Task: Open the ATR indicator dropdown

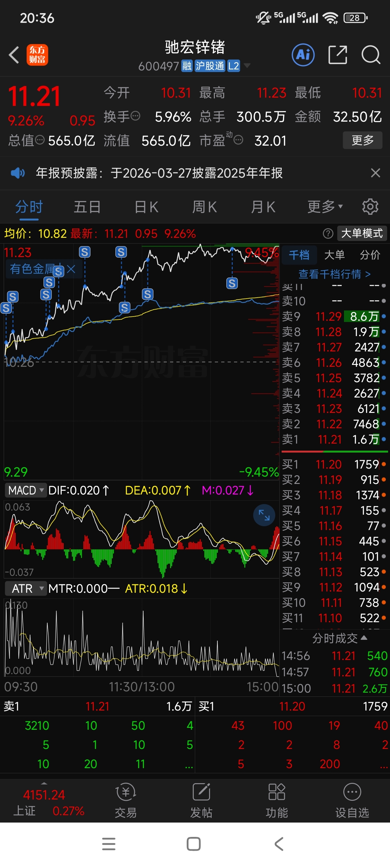Action: [25, 588]
